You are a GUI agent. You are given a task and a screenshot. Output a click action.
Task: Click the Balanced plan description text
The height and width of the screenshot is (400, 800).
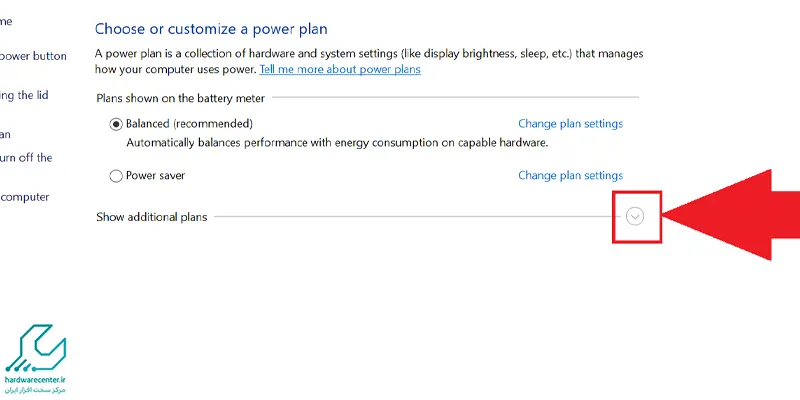(337, 143)
